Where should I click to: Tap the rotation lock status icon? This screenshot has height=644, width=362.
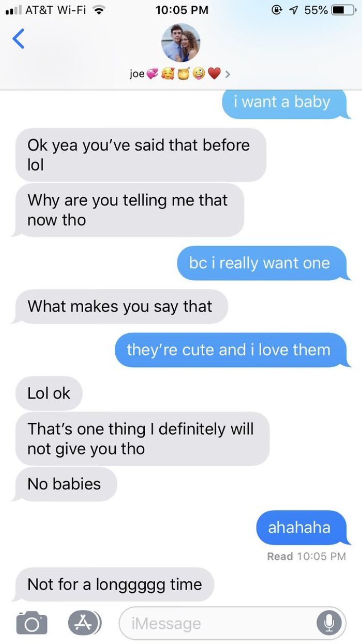coord(277,10)
